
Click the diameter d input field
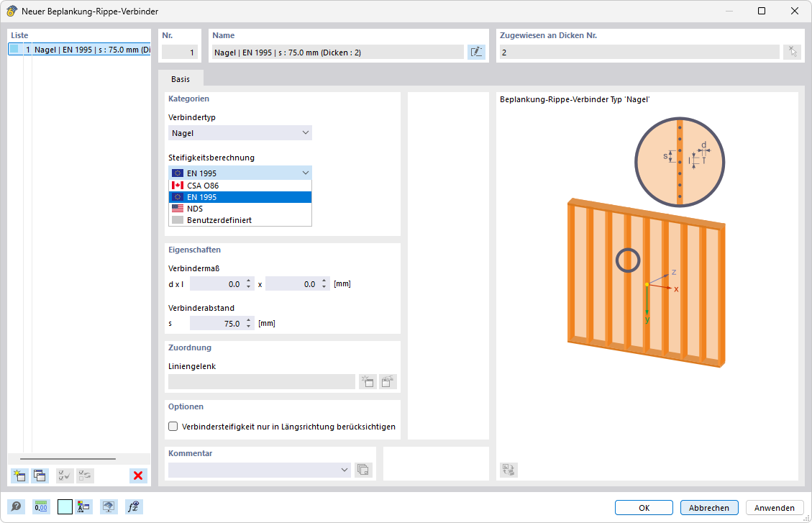coord(217,283)
